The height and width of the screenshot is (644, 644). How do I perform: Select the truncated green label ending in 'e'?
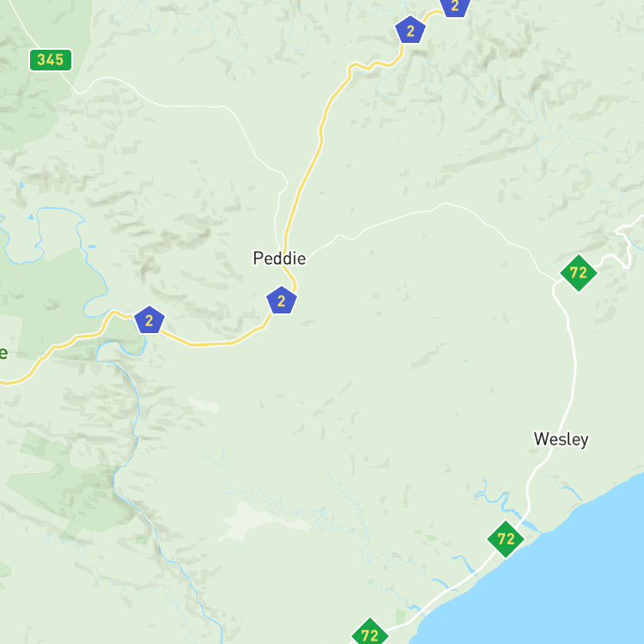pos(3,352)
